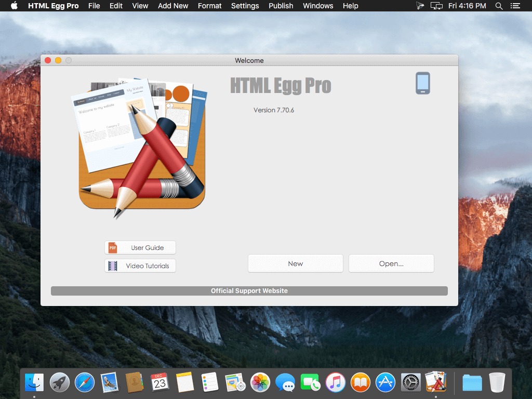532x399 pixels.
Task: Open Notification Center list icon
Action: tap(515, 6)
